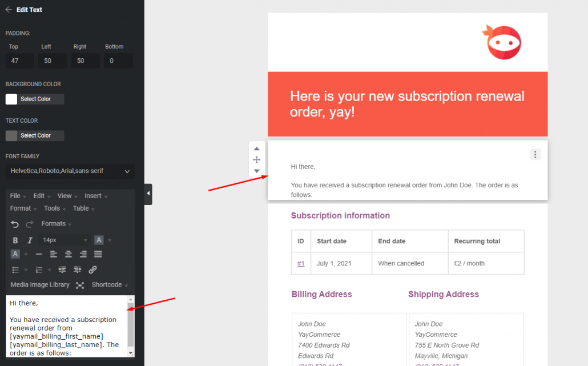588x366 pixels.
Task: Apply italic formatting
Action: click(30, 240)
